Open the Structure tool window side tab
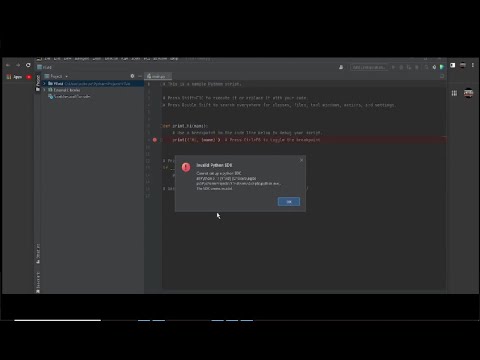Viewport: 480px width, 360px height. pos(38,254)
